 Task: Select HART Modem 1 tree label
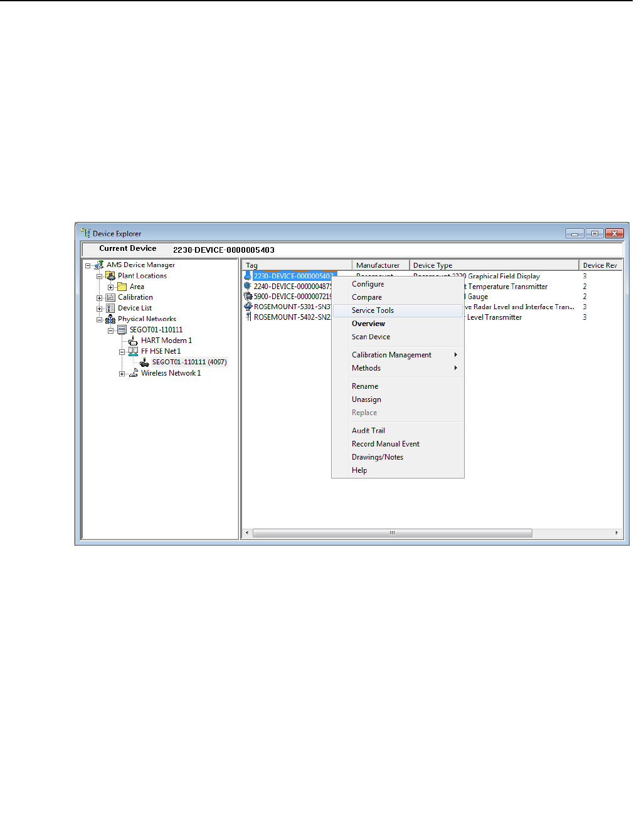pyautogui.click(x=166, y=341)
